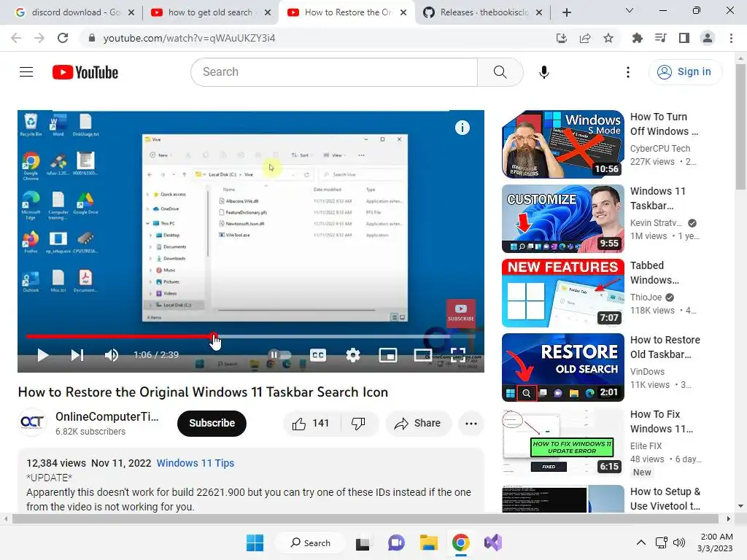Viewport: 747px width, 560px height.
Task: Open the OnlineComputerTips channel avatar
Action: pyautogui.click(x=32, y=422)
